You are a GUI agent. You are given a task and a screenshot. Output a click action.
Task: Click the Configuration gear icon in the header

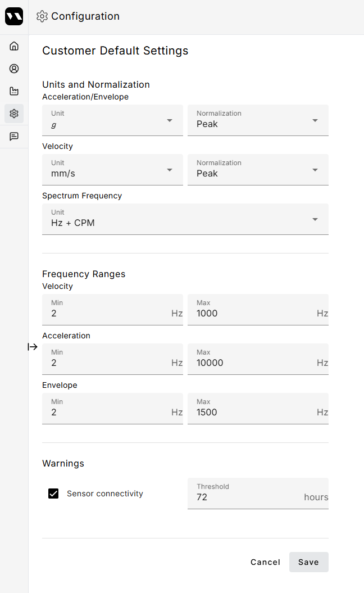point(42,16)
